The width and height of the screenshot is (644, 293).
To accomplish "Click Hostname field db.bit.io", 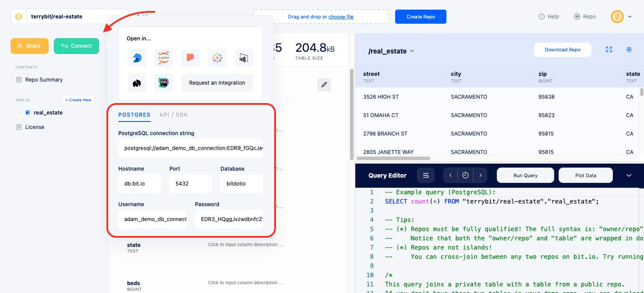I will [139, 184].
